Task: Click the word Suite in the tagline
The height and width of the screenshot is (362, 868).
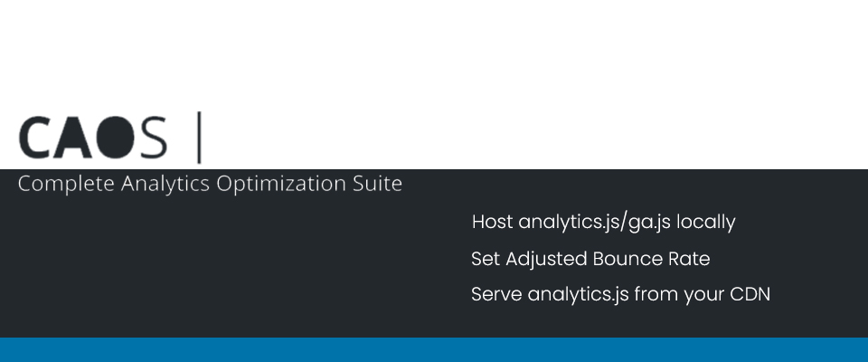Action: click(378, 184)
